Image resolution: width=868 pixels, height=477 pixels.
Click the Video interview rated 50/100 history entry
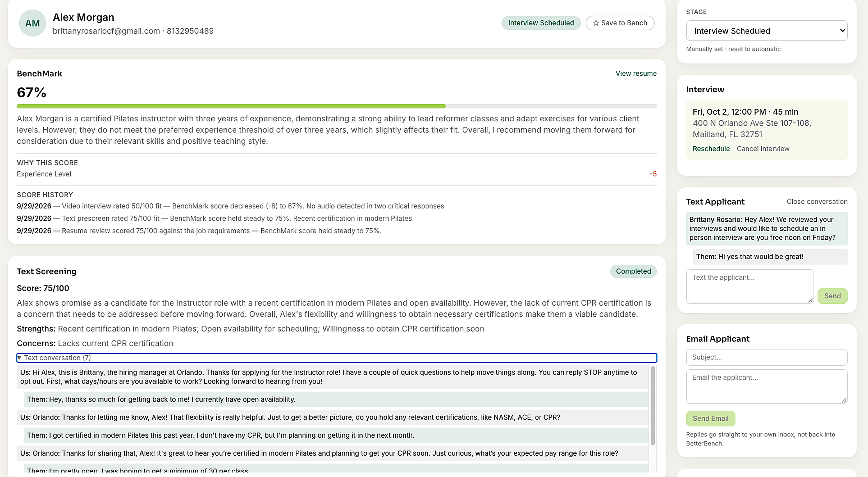point(230,206)
